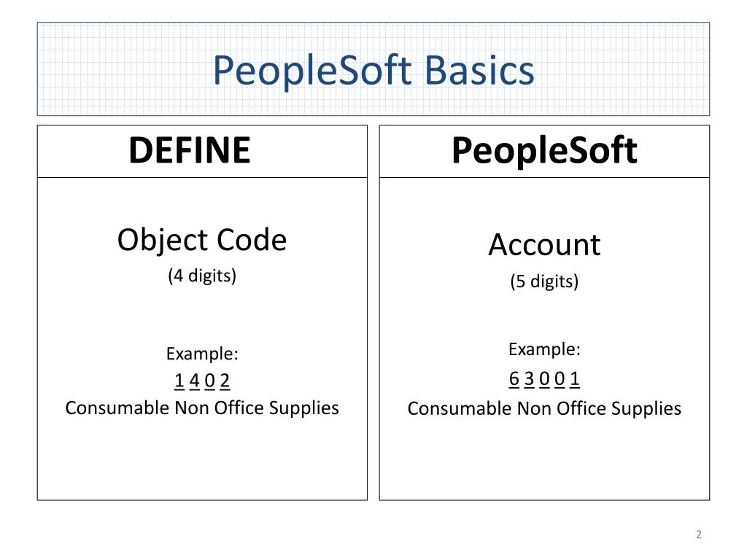Select the PeopleSoft column header

pyautogui.click(x=544, y=150)
